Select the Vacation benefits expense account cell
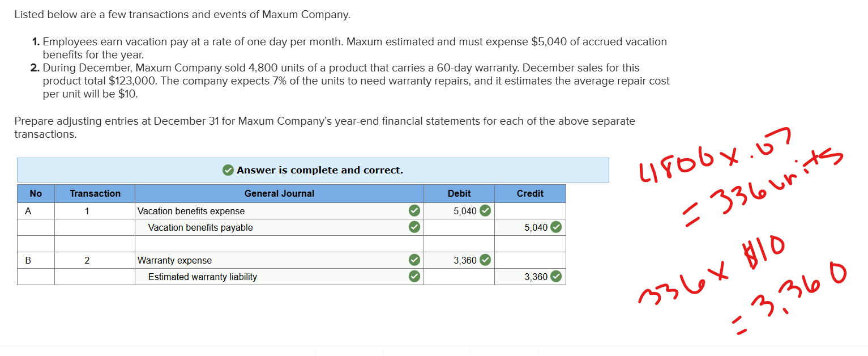Viewport: 868px width, 356px height. tap(279, 211)
